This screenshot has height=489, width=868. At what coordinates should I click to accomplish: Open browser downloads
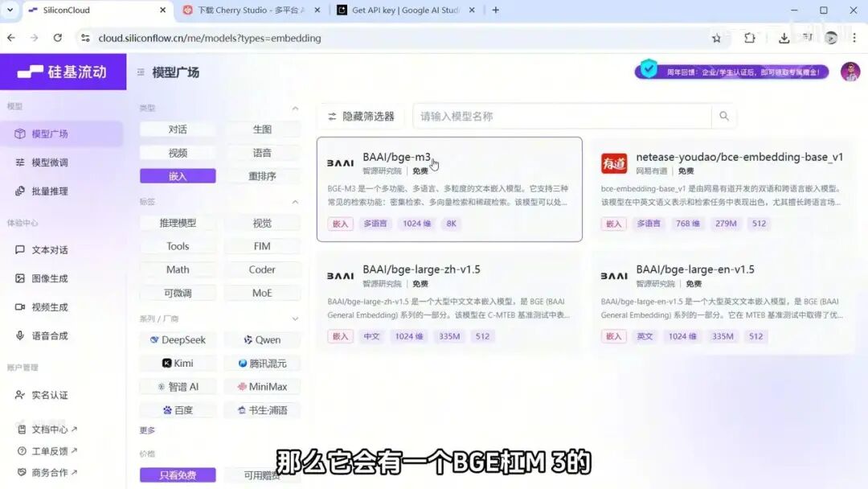point(784,39)
